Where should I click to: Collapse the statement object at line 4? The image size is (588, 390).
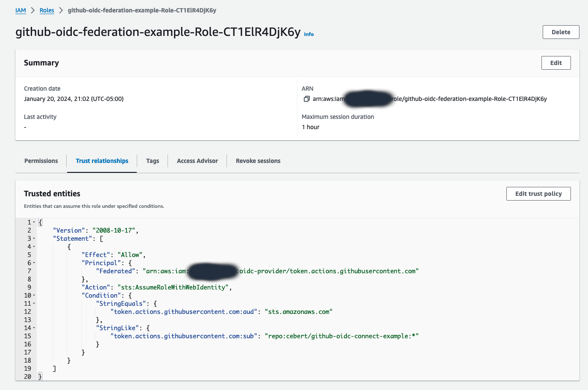(35, 247)
